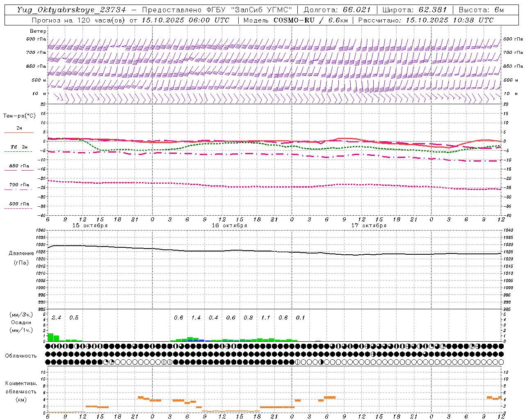Screen dimensions: 525x420
Task: Click the 15 октября date label
Action: pos(90,226)
